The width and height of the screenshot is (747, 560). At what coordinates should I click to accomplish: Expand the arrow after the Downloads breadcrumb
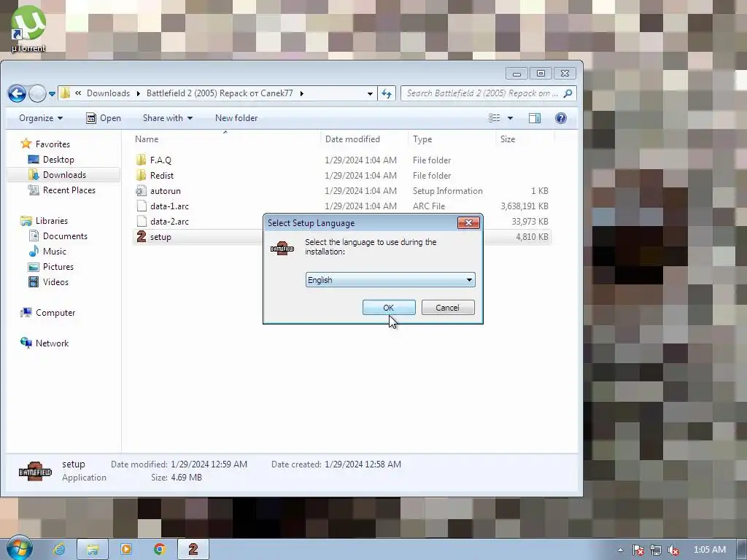[x=138, y=93]
